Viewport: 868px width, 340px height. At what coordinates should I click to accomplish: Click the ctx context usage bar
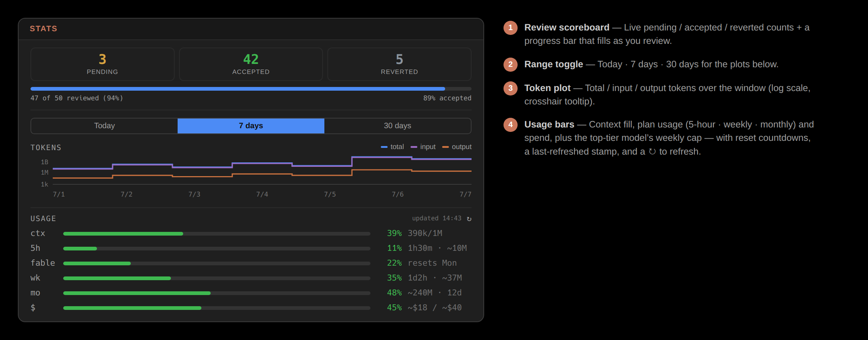click(217, 234)
